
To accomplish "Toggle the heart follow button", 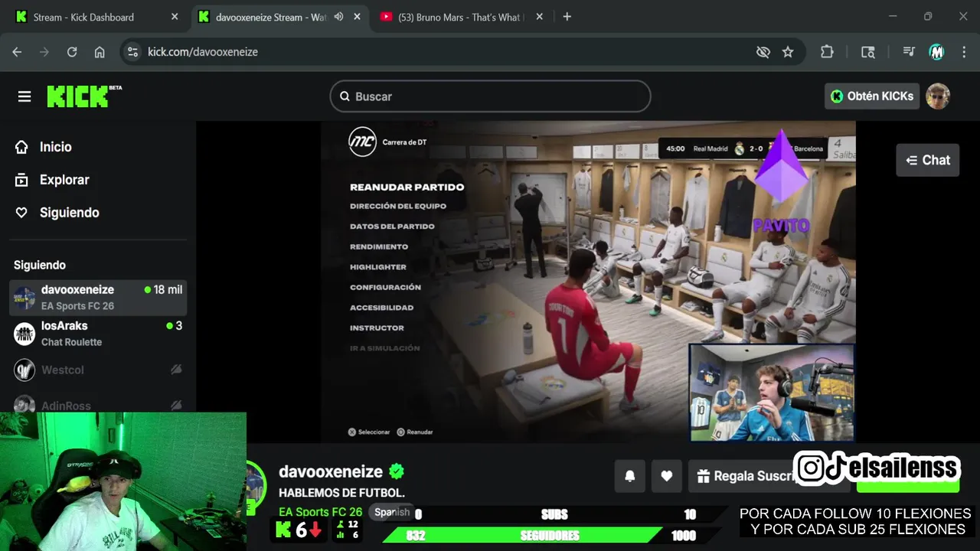I will (667, 476).
